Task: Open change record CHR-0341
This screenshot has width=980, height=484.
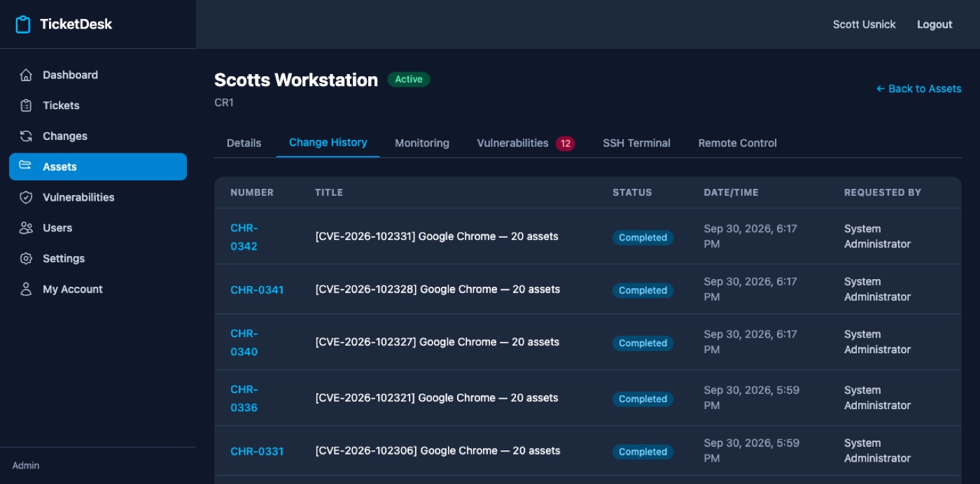Action: (x=257, y=290)
